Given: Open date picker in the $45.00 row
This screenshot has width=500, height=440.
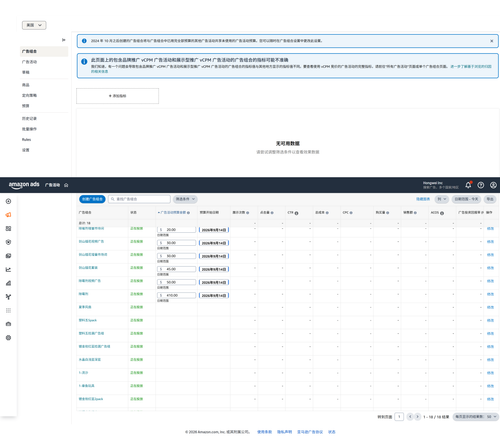Looking at the screenshot, I should [214, 269].
